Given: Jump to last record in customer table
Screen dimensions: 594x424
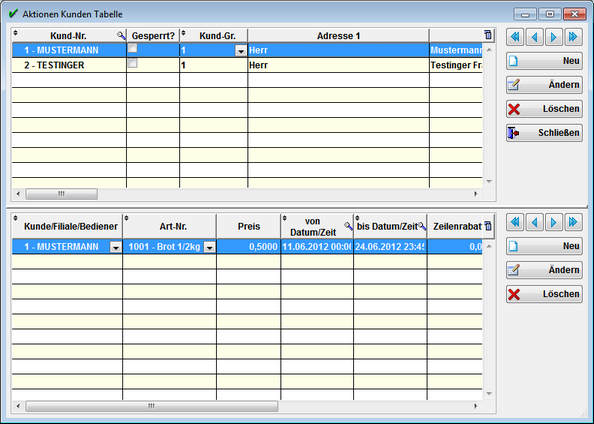Looking at the screenshot, I should click(573, 37).
